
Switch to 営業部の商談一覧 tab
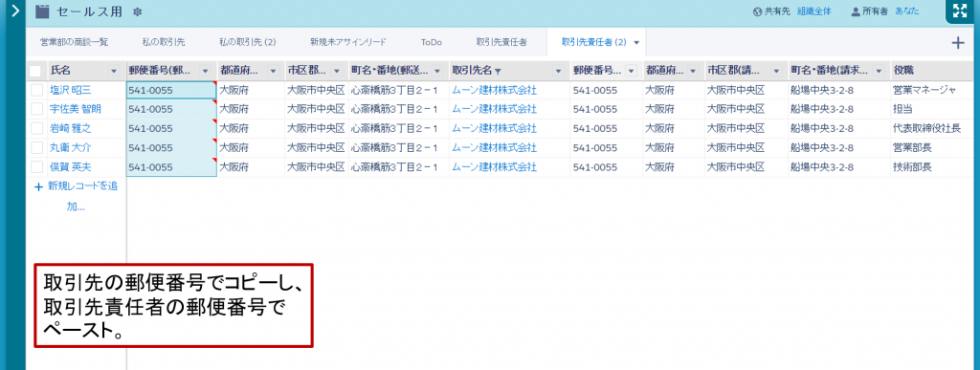[x=74, y=42]
